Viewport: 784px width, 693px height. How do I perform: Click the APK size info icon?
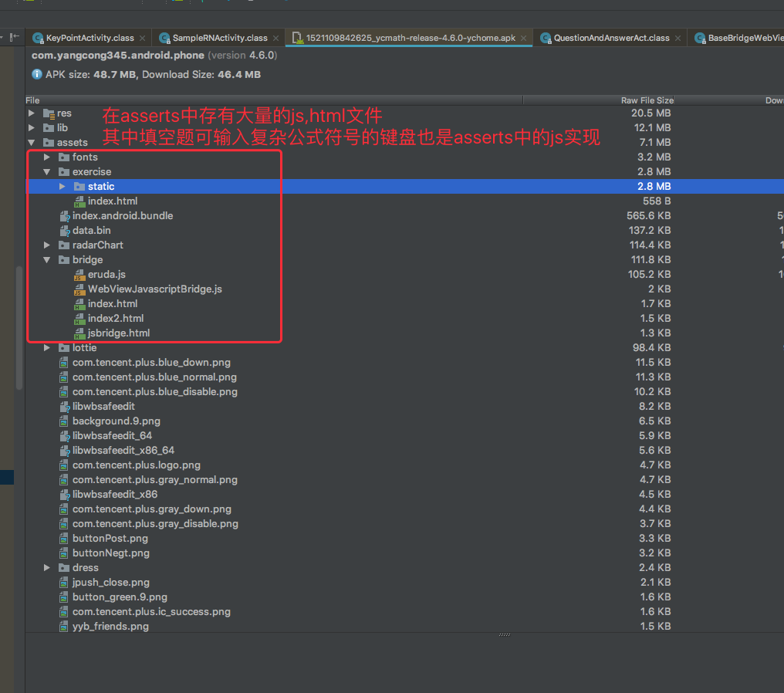(37, 75)
